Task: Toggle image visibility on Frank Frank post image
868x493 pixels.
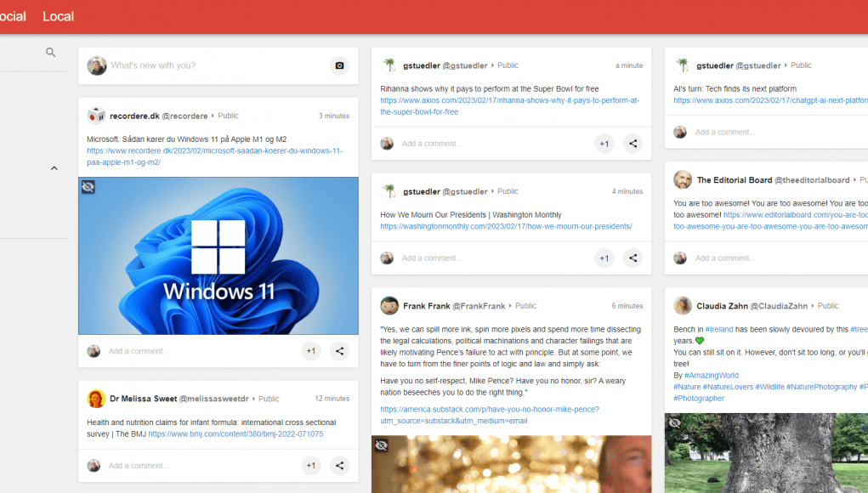Action: [x=382, y=445]
